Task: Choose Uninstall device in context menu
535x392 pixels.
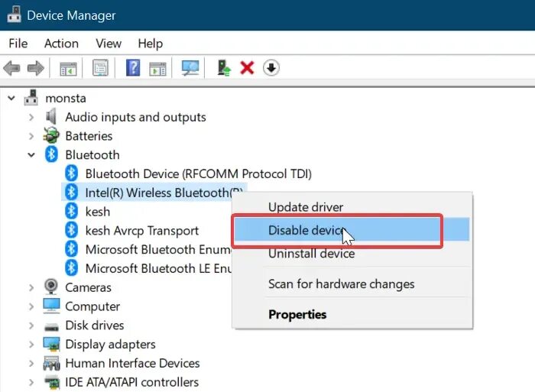Action: pos(352,253)
